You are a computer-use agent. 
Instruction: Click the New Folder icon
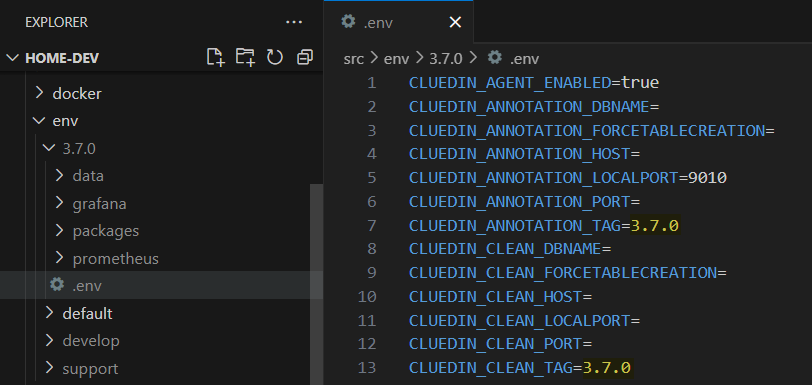(245, 58)
